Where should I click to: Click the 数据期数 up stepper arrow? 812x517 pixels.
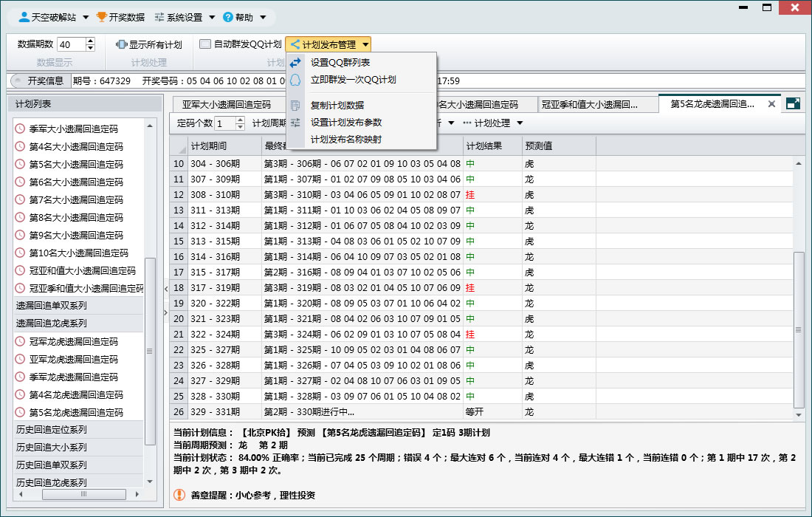coord(90,40)
